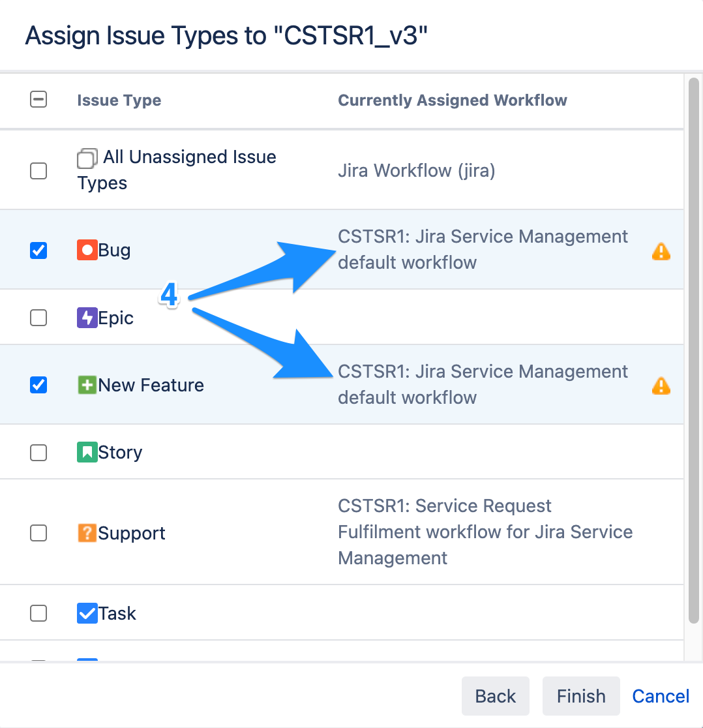Screen dimensions: 703x728
Task: Check the Task issue type checkbox
Action: pos(38,613)
